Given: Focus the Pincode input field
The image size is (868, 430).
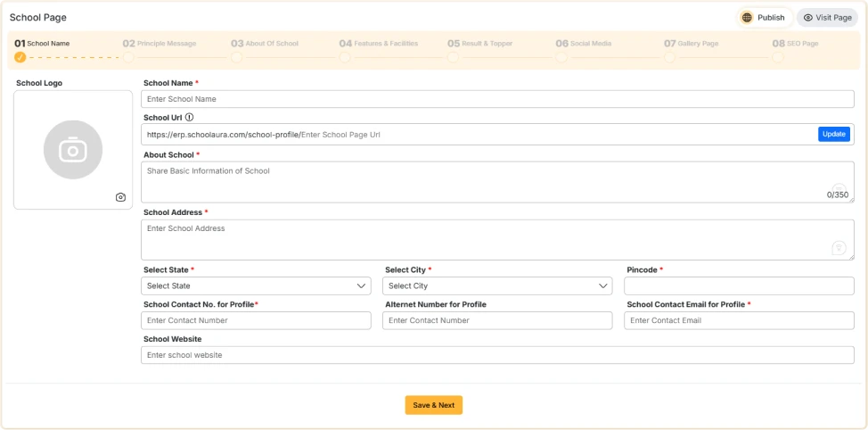Looking at the screenshot, I should click(x=739, y=286).
